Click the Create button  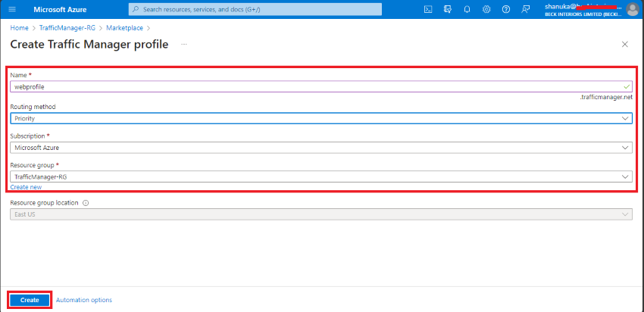click(30, 300)
